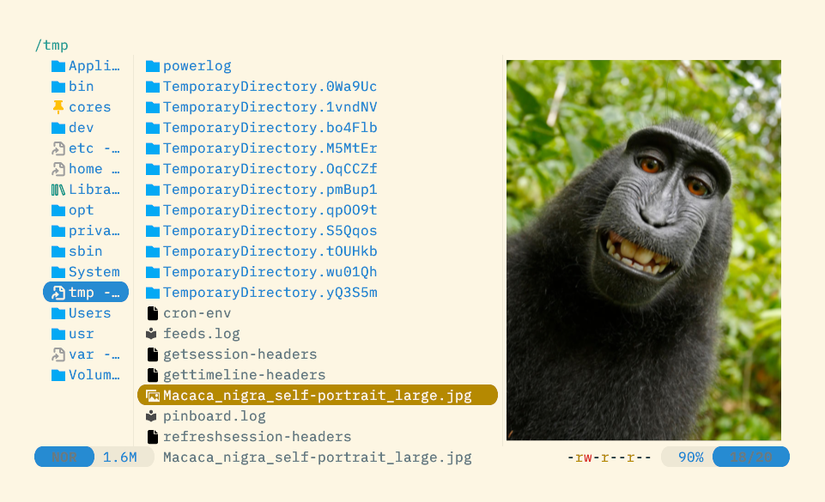Viewport: 825px width, 502px height.
Task: Click the books icon next to Library
Action: (x=58, y=190)
